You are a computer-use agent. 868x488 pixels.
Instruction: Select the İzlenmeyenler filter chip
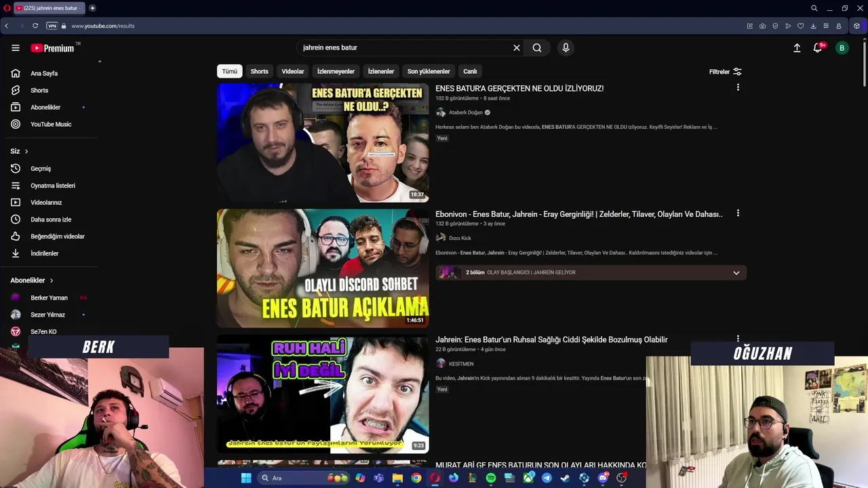pyautogui.click(x=336, y=71)
